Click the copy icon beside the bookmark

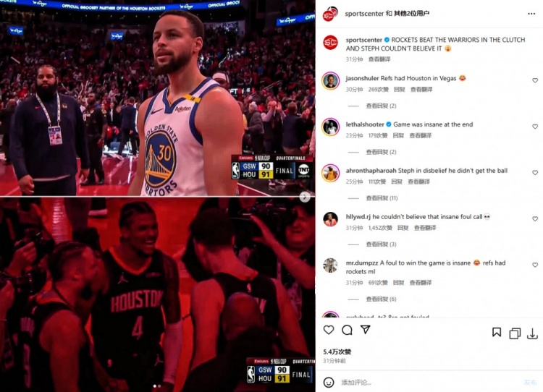click(x=515, y=333)
